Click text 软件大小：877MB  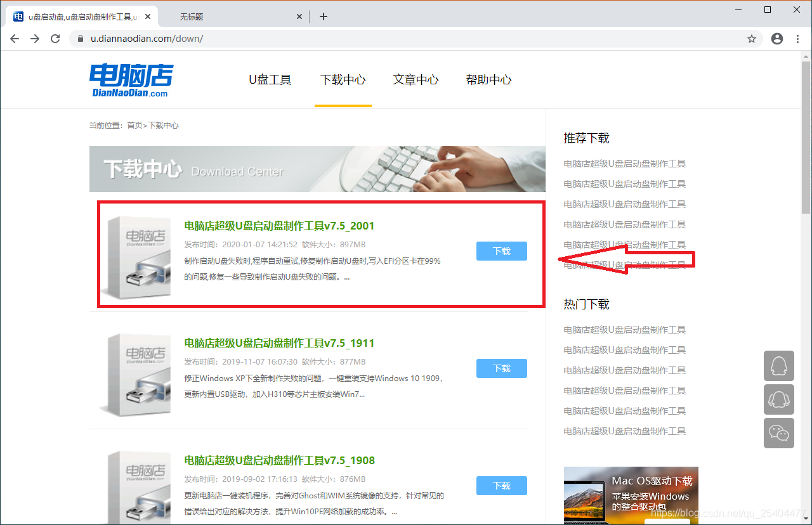(x=334, y=362)
